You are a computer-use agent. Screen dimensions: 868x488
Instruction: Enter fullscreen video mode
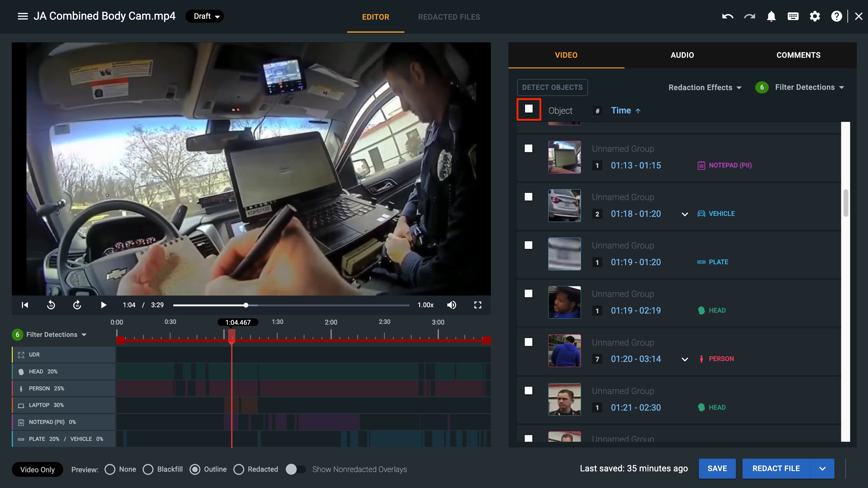pos(478,305)
